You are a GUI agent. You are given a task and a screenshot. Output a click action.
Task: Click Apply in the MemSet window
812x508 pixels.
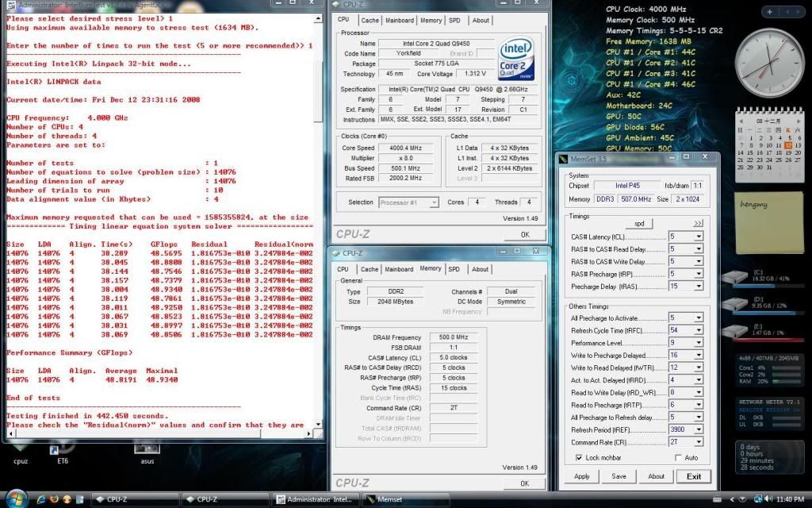[581, 475]
